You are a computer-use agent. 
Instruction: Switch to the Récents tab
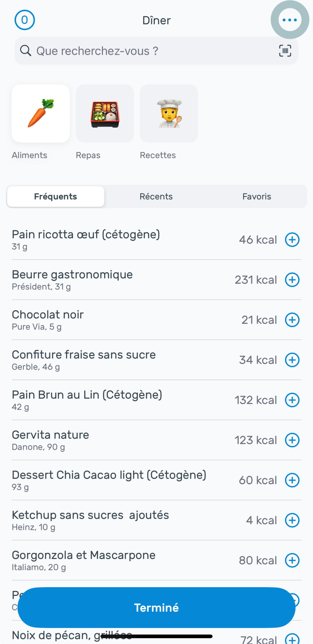[x=156, y=197]
